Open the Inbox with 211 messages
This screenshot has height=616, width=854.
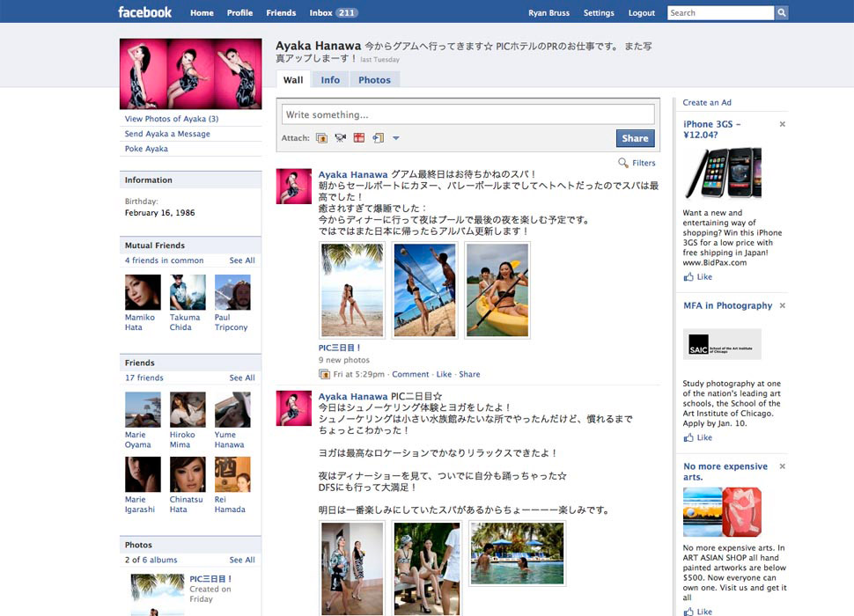(x=334, y=12)
